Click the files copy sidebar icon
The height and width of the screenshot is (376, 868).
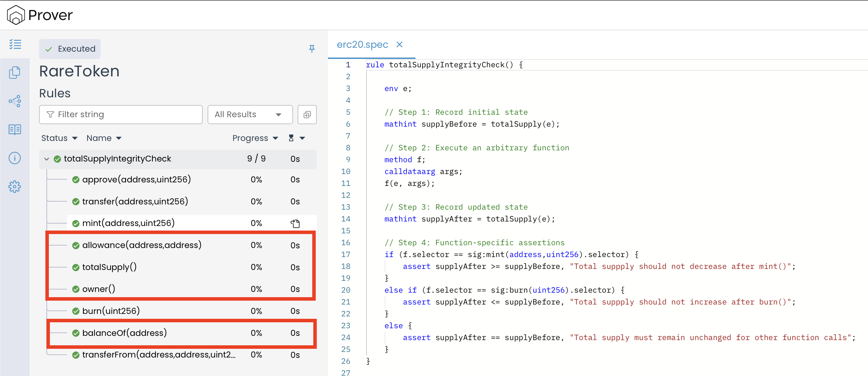pyautogui.click(x=15, y=73)
